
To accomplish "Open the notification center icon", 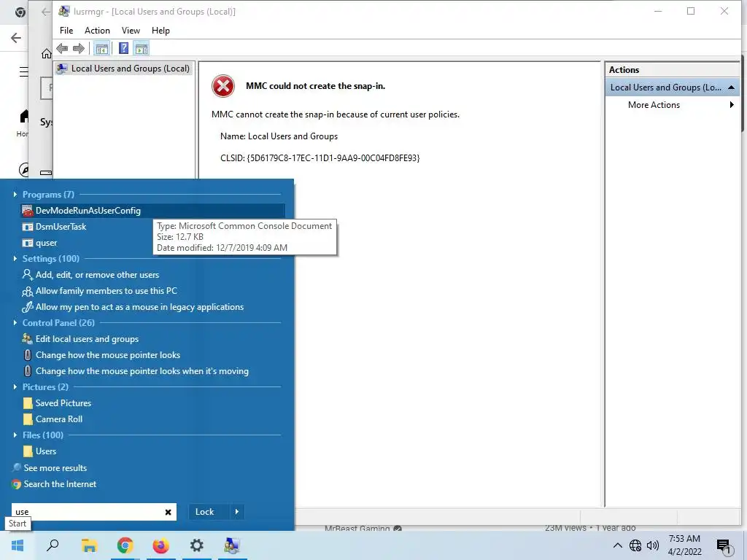I will click(x=724, y=546).
